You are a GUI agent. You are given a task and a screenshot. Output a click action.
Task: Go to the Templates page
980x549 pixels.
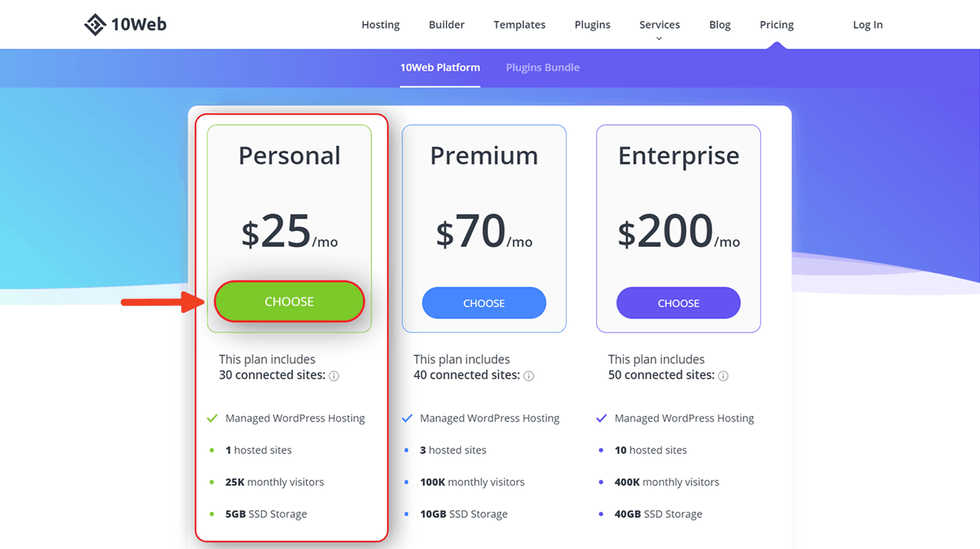519,24
